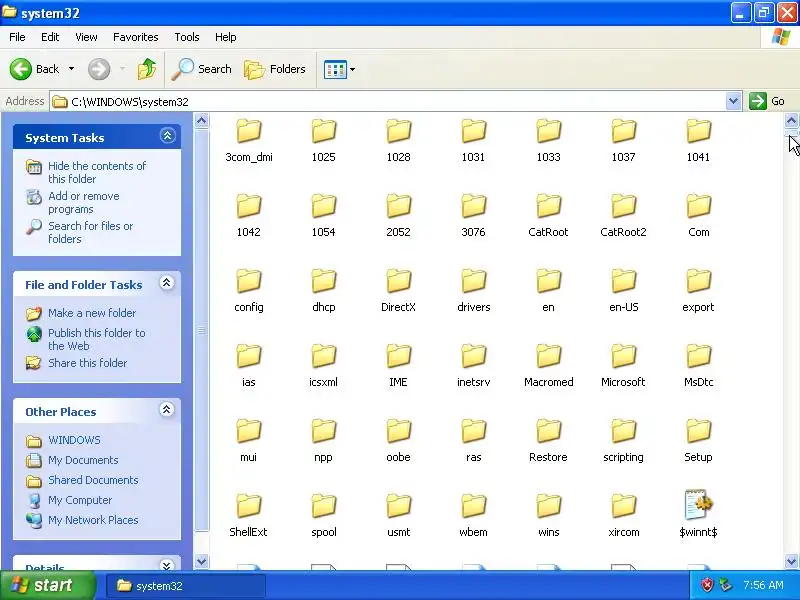Open the Back history dropdown arrow
This screenshot has height=600, width=800.
click(x=71, y=69)
